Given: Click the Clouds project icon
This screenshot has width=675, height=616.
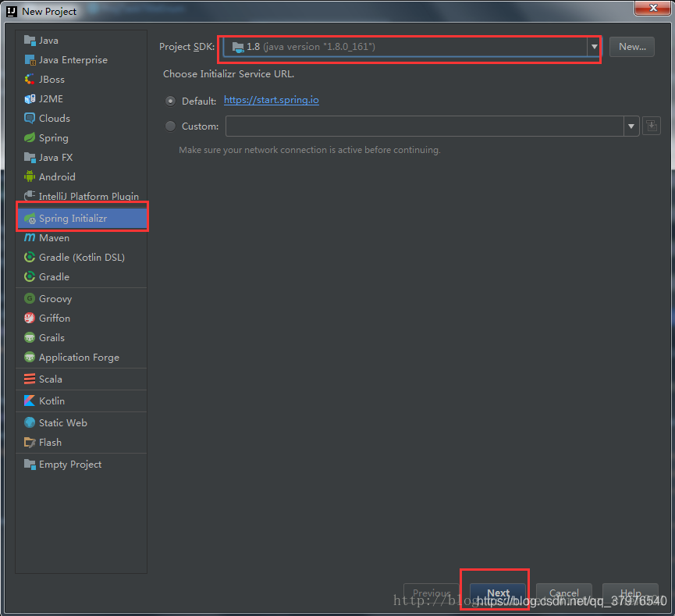Looking at the screenshot, I should (x=30, y=119).
